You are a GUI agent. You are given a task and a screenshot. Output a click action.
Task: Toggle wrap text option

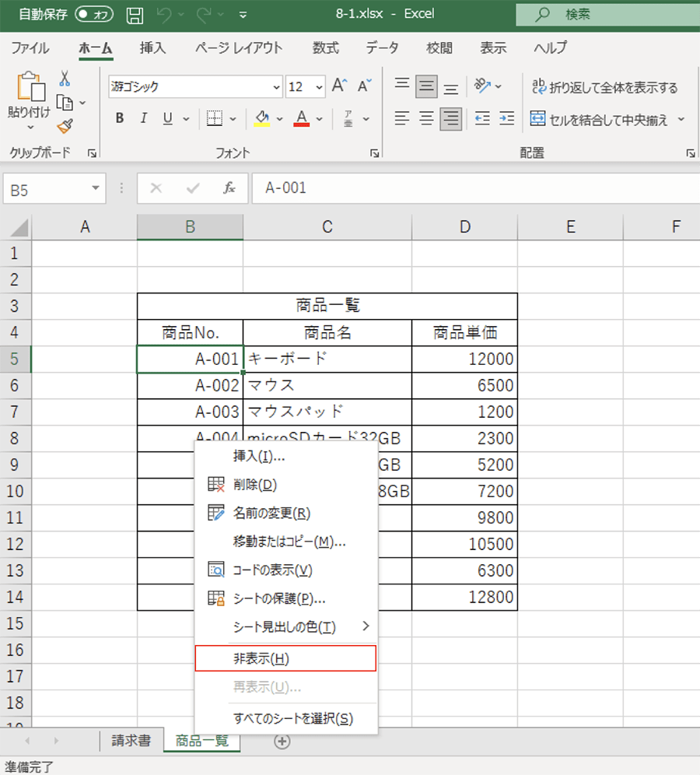click(x=604, y=87)
